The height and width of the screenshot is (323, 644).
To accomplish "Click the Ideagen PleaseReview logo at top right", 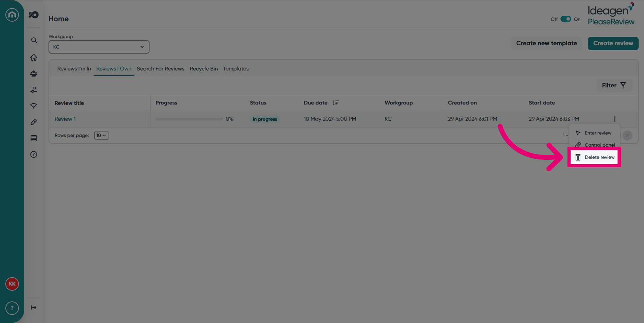I will click(x=611, y=14).
